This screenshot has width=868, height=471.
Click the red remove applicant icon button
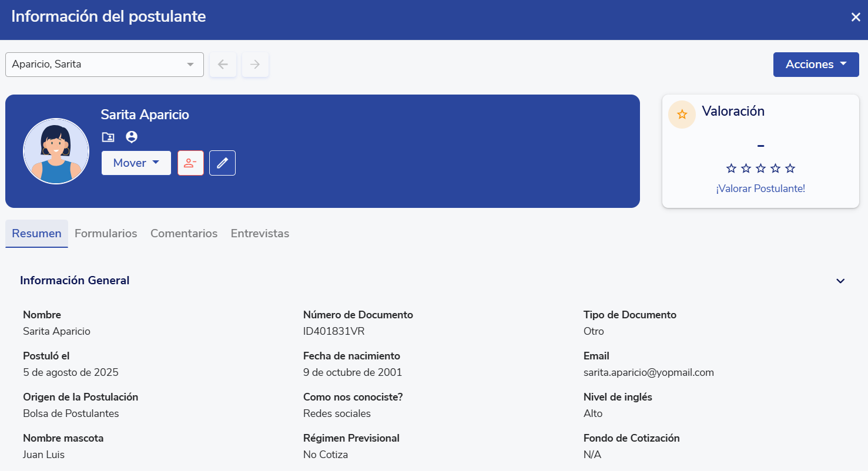coord(190,163)
